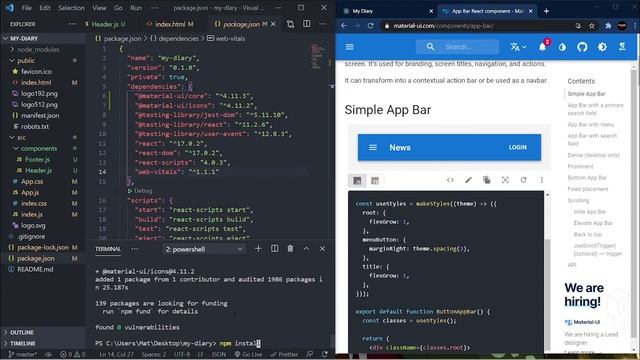Screen dimensions: 640x360
Task: Toggle light/dark theme icon
Action: point(602,47)
